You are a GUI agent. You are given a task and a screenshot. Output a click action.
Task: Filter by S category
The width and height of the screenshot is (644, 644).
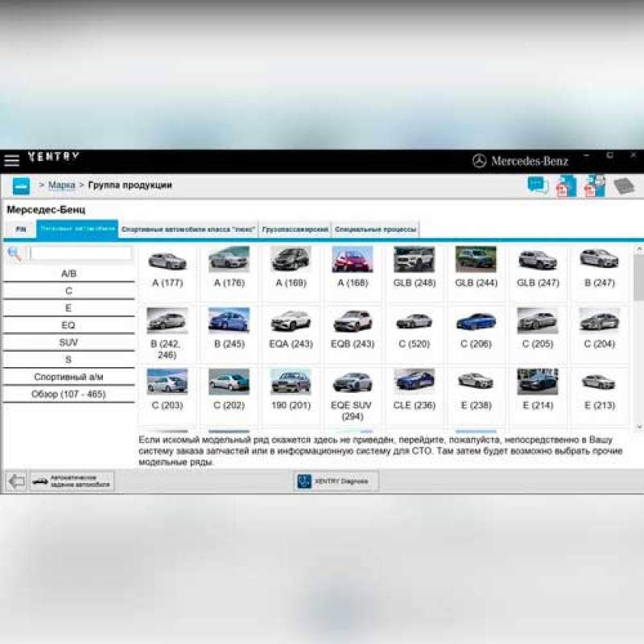pos(68,360)
